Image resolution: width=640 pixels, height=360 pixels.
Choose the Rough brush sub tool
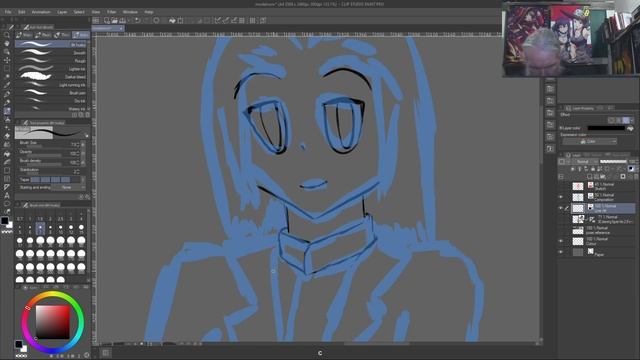(51, 61)
